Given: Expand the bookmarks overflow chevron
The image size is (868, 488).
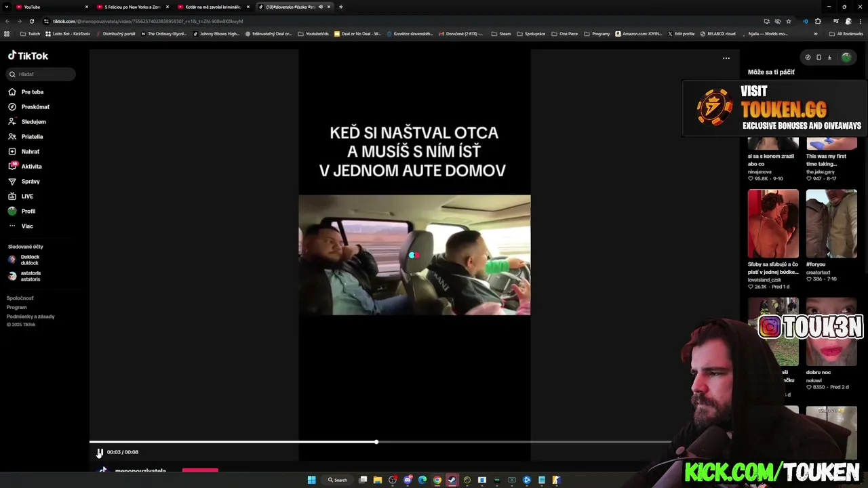Looking at the screenshot, I should (815, 33).
